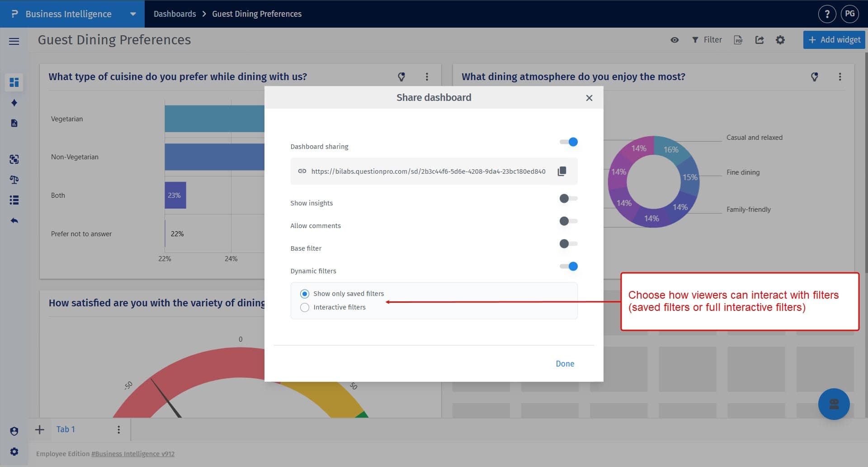This screenshot has width=868, height=467.
Task: Open the comparison scales icon in sidebar
Action: [x=14, y=180]
